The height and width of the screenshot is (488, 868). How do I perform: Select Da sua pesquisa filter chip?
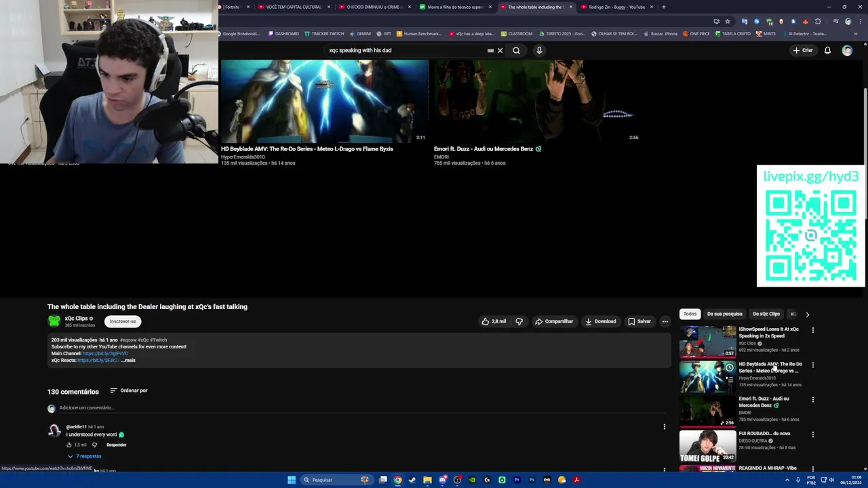pos(724,314)
